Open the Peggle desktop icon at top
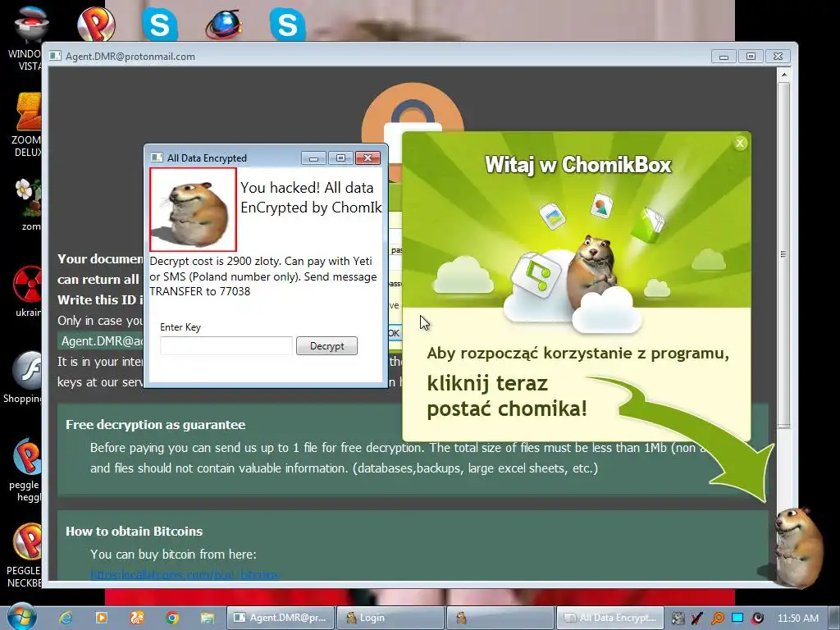Image resolution: width=840 pixels, height=630 pixels. coord(96,24)
